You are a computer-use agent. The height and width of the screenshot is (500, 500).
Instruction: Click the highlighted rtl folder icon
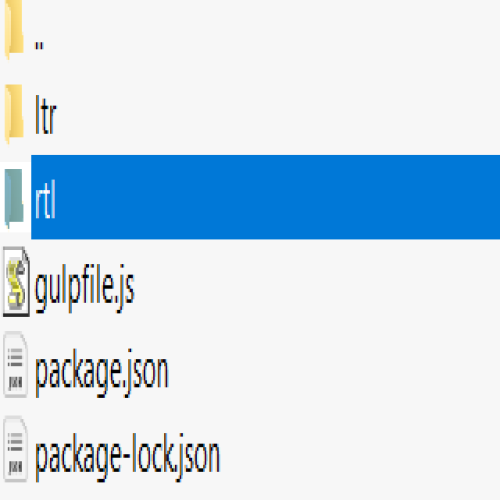pyautogui.click(x=14, y=198)
